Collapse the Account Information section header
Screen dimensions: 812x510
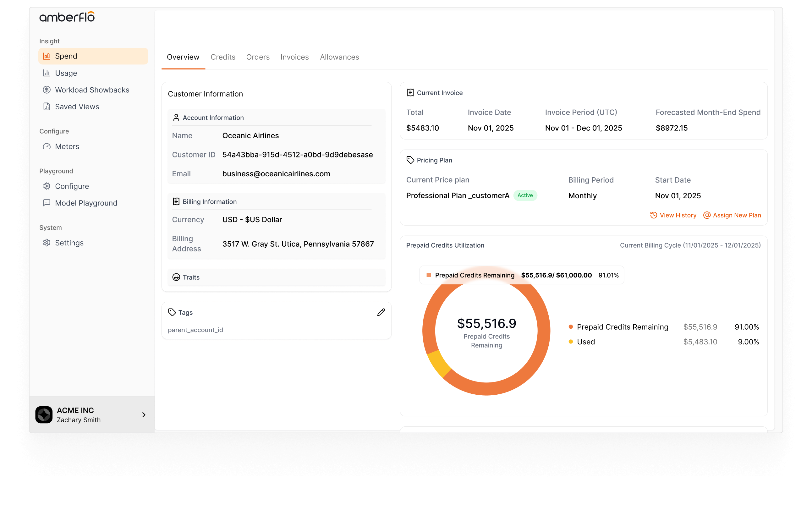coord(213,118)
